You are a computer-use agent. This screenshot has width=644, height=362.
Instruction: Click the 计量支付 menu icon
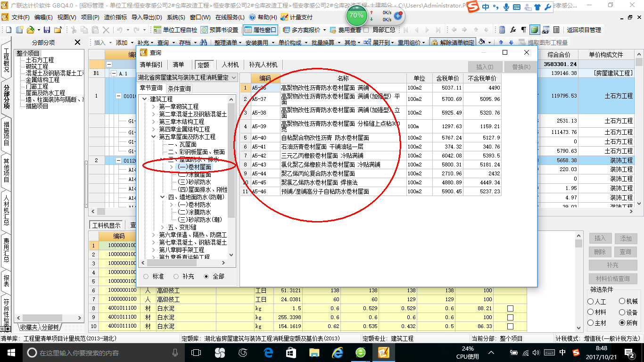tap(284, 17)
